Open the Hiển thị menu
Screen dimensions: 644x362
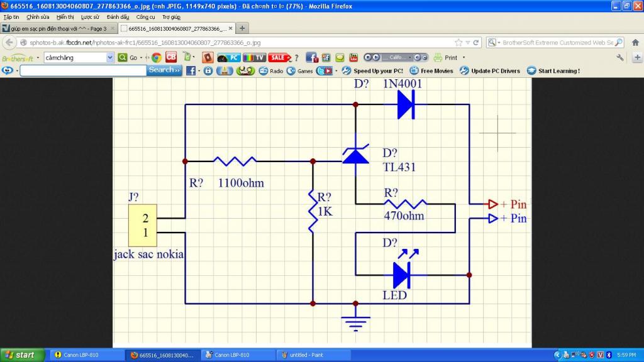click(x=65, y=17)
